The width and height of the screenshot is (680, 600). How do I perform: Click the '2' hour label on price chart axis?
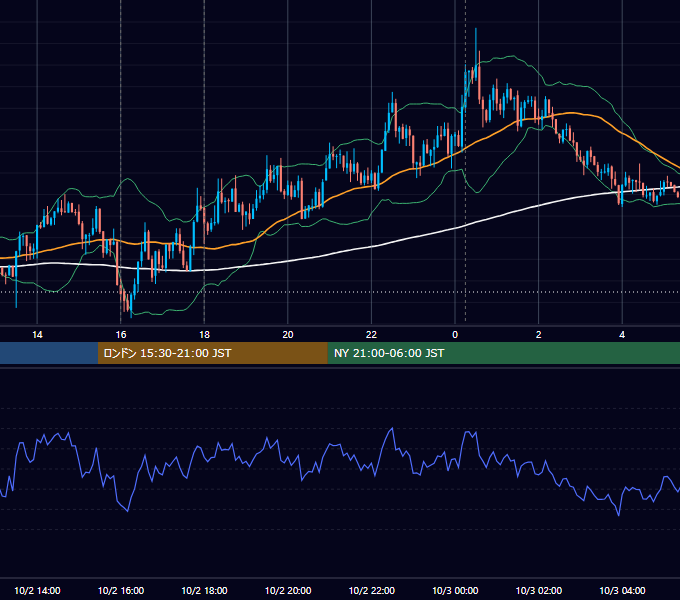(539, 335)
